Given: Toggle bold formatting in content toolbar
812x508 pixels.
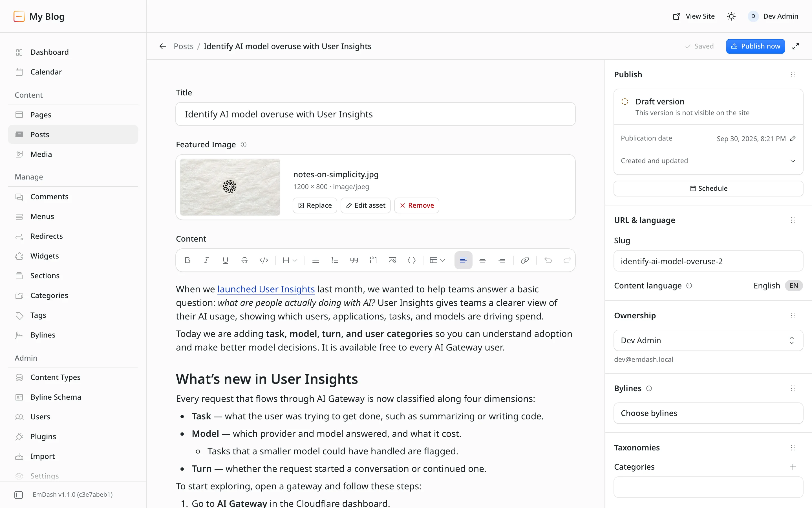Looking at the screenshot, I should [187, 260].
